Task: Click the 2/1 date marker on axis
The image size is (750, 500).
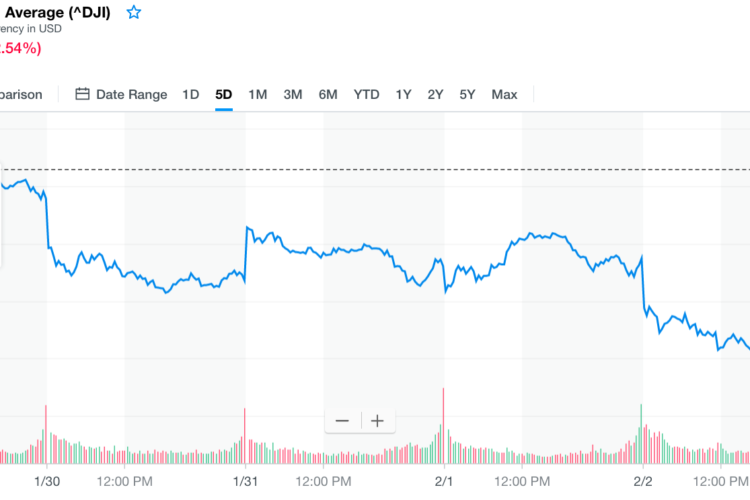Action: (x=444, y=481)
